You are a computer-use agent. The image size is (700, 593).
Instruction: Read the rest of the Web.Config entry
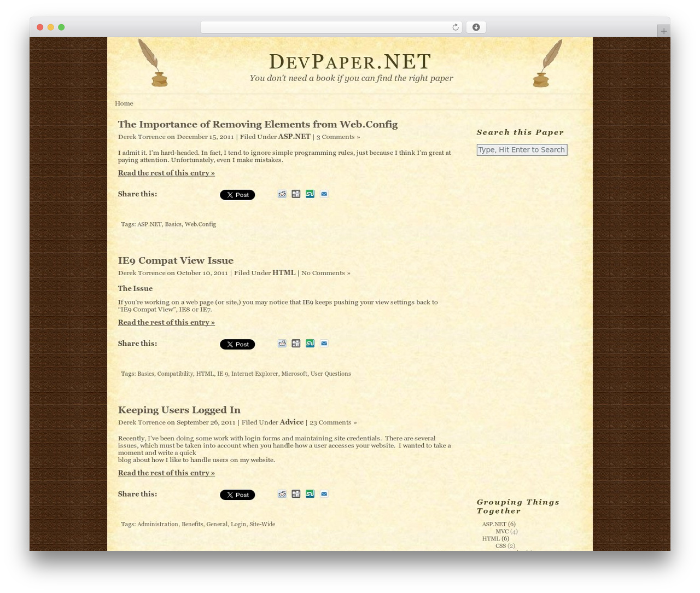click(x=166, y=173)
